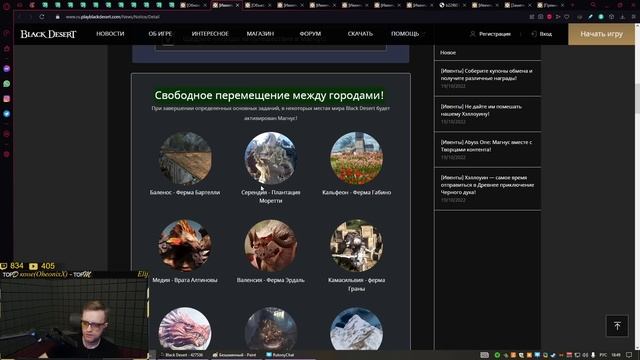The image size is (640, 360).
Task: Click the touch keyboard icon in the tray
Action: pyautogui.click(x=484, y=355)
